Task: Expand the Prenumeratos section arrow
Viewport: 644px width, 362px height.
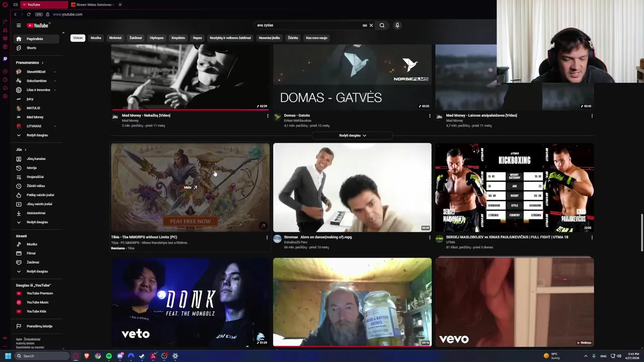Action: point(42,63)
